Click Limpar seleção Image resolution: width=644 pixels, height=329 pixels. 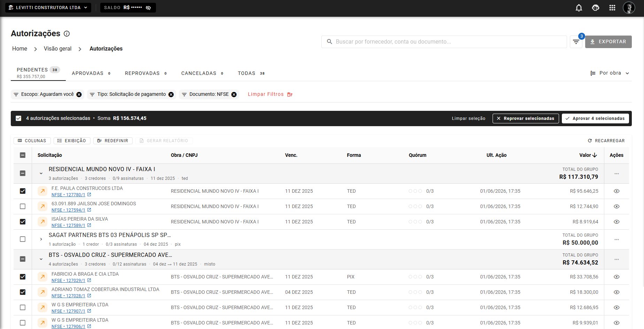pos(468,118)
